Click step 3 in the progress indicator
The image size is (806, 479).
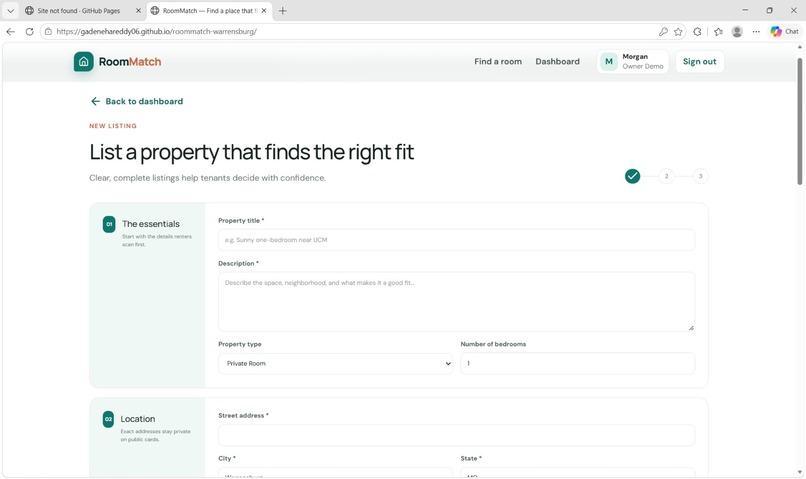click(x=700, y=176)
